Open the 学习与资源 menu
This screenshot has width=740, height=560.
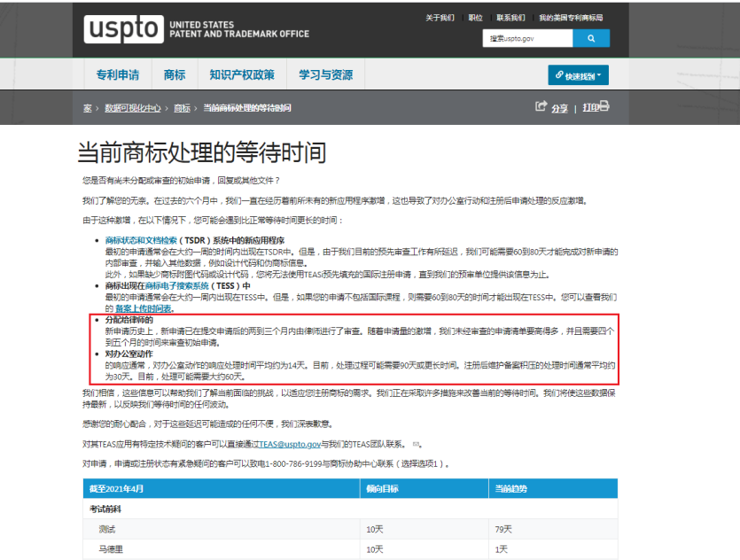[325, 74]
